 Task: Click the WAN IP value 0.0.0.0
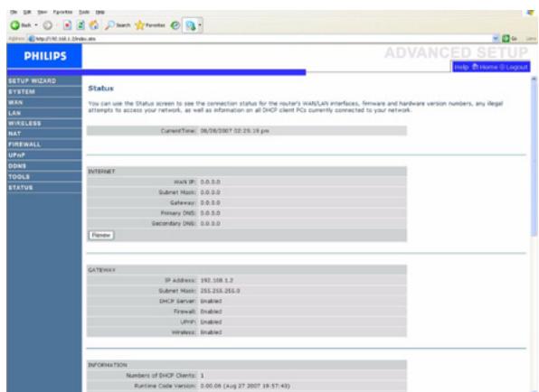pyautogui.click(x=210, y=182)
